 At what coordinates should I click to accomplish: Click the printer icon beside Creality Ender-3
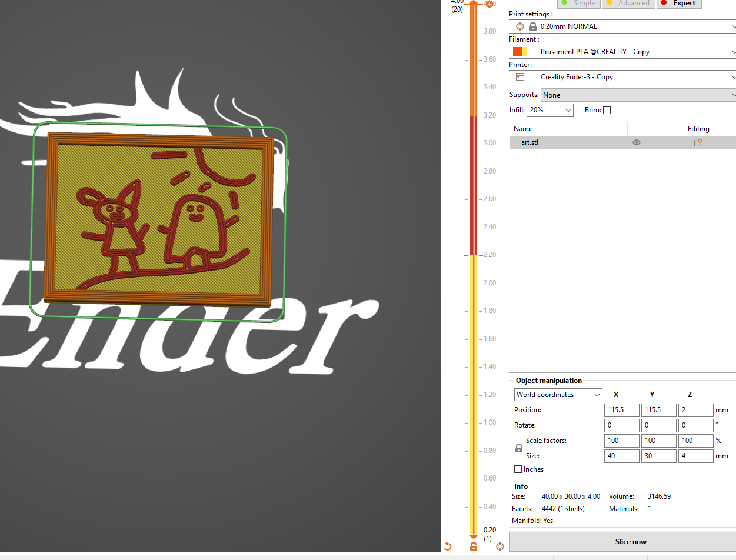pos(519,77)
